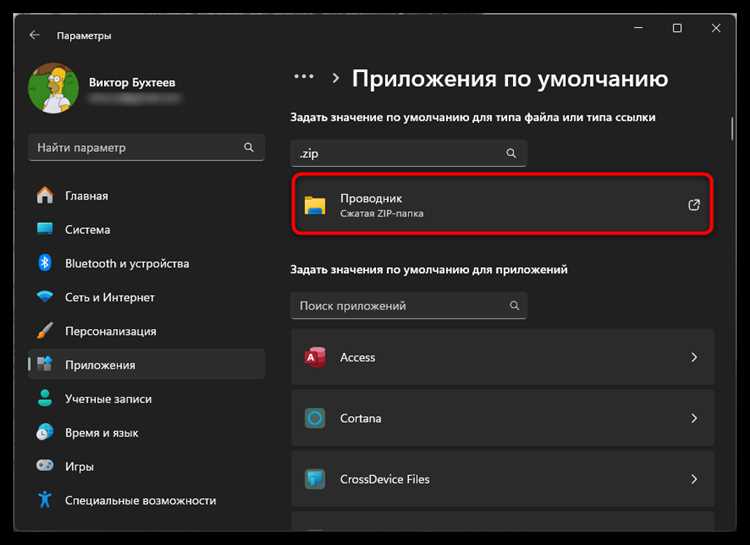The image size is (750, 545).
Task: Focus the Найти параметр search field
Action: click(146, 147)
